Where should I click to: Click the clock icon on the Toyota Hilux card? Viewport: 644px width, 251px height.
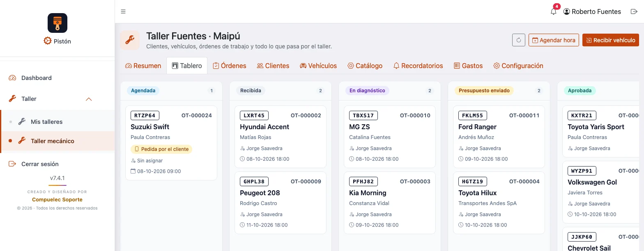(x=461, y=225)
